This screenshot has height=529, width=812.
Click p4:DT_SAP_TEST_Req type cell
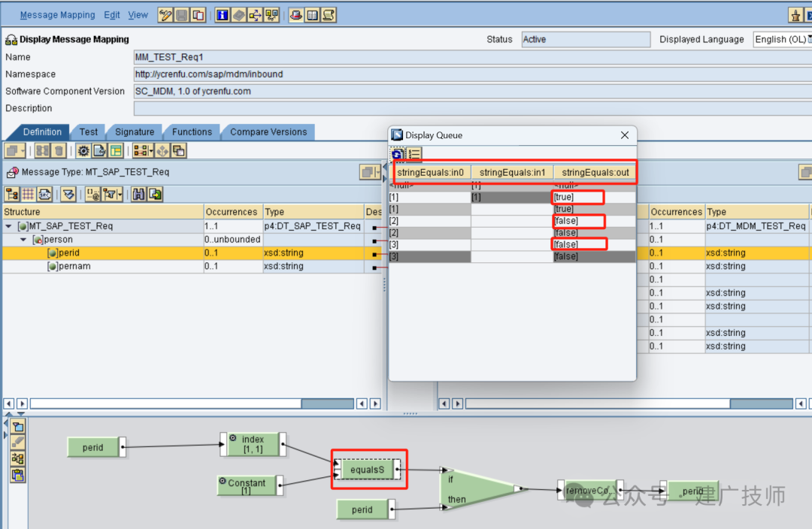313,226
